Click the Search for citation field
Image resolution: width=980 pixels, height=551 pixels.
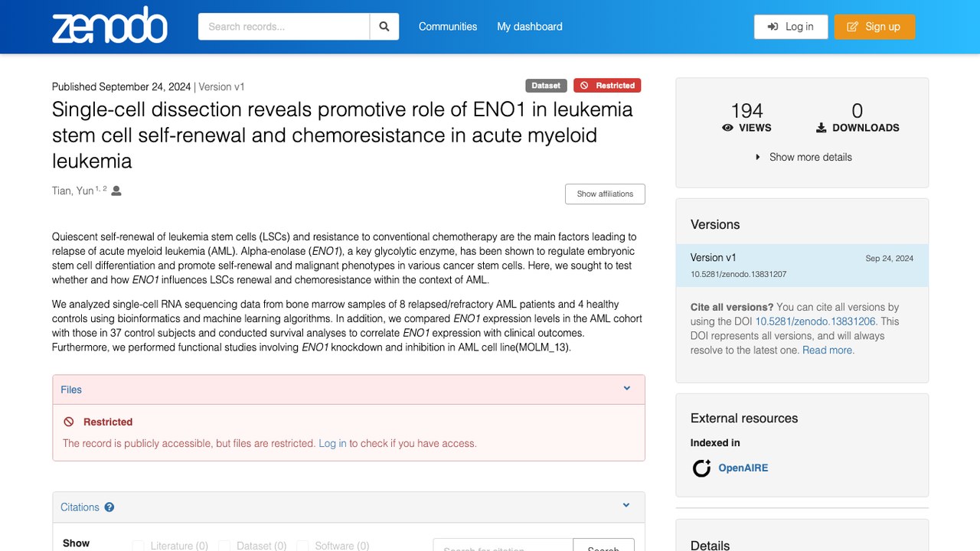point(503,545)
